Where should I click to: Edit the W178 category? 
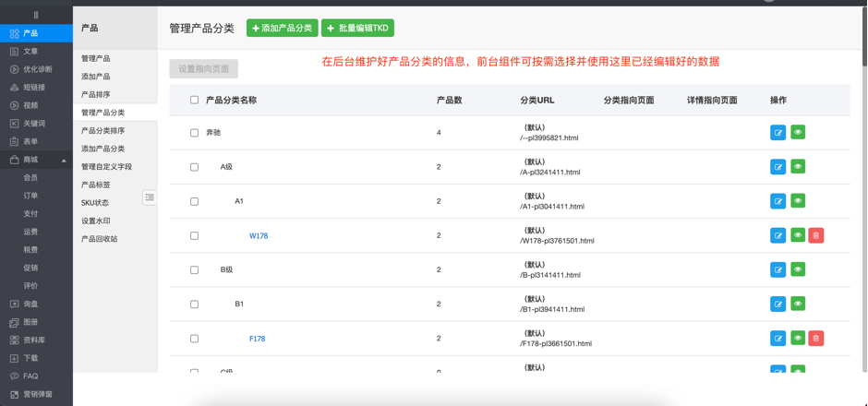778,235
